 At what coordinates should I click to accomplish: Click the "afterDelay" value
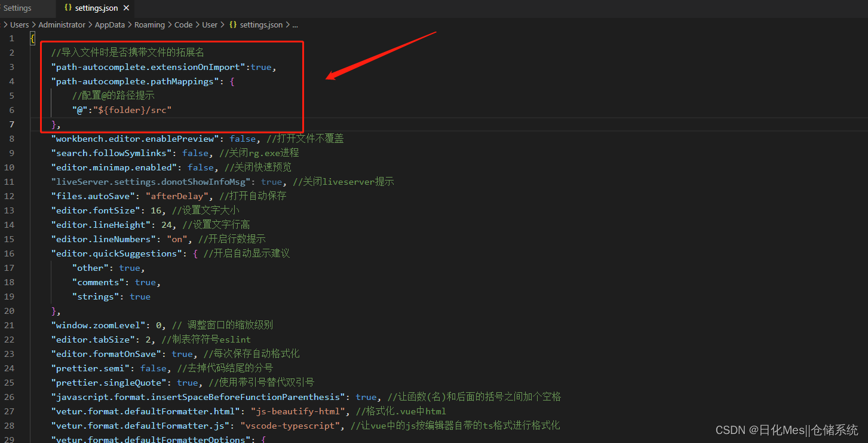tap(177, 196)
